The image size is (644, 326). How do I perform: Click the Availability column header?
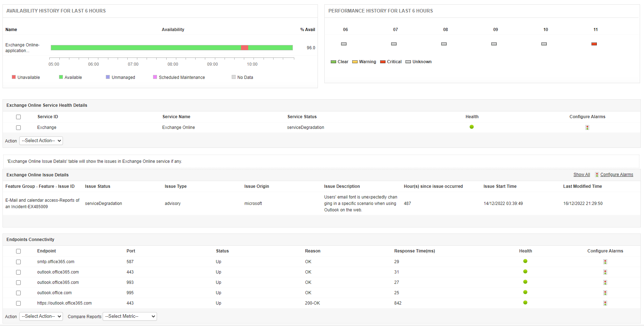coord(173,29)
